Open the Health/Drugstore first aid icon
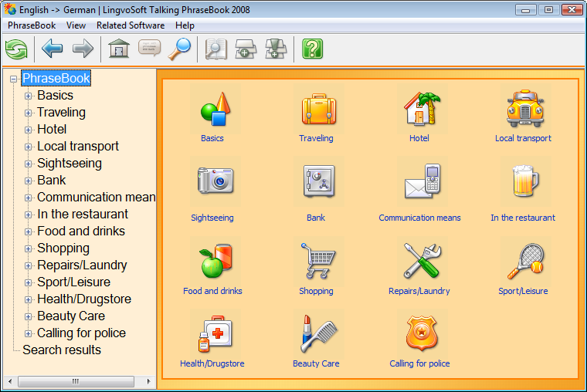The image size is (587, 392). [x=215, y=333]
